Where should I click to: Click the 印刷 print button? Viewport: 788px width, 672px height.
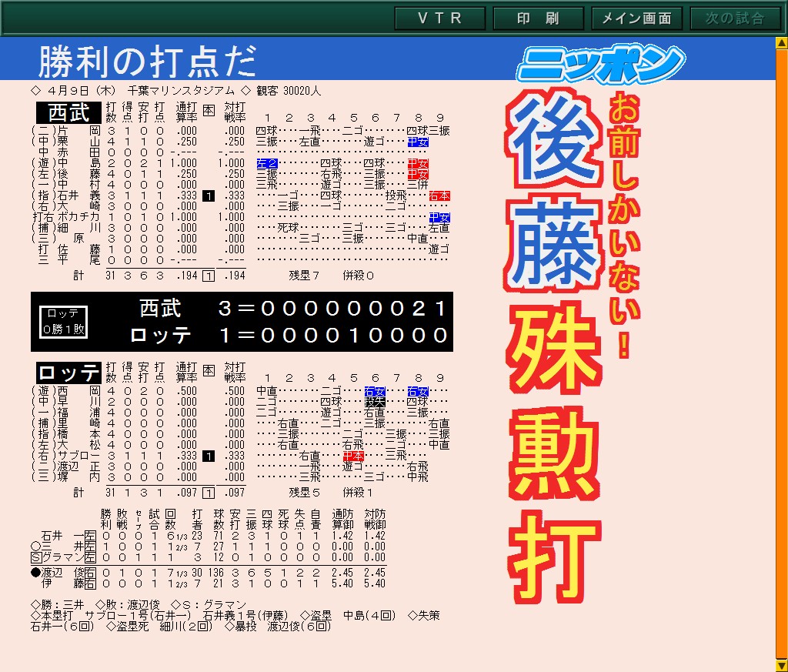pyautogui.click(x=538, y=18)
